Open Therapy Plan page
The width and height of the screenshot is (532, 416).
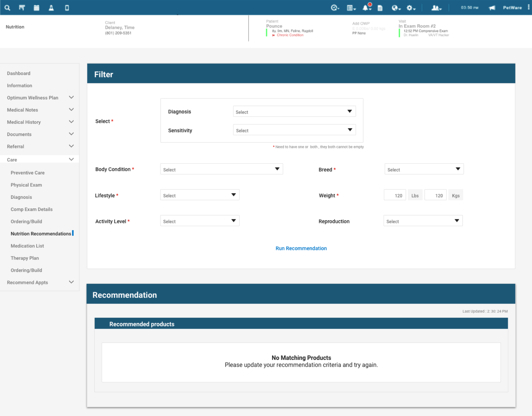tap(25, 258)
